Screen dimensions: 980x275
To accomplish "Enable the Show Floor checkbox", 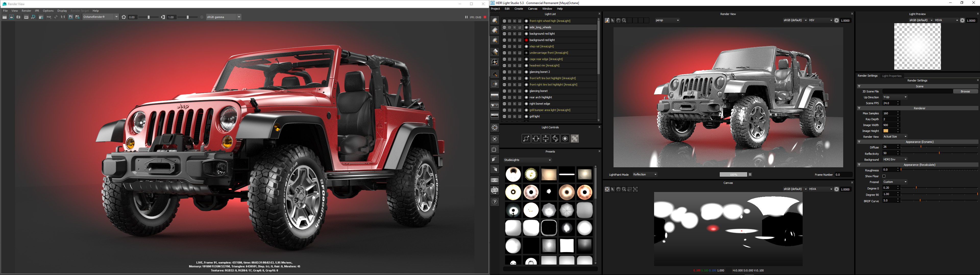I will tap(884, 176).
